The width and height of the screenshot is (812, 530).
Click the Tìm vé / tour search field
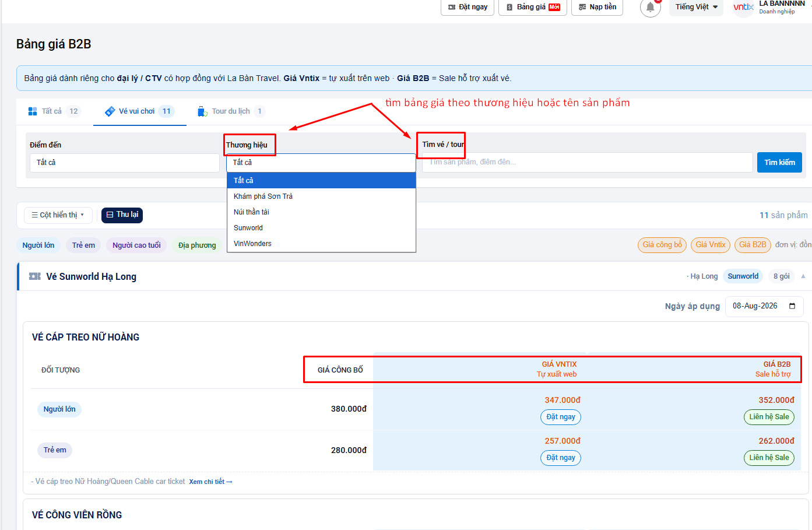tap(588, 162)
